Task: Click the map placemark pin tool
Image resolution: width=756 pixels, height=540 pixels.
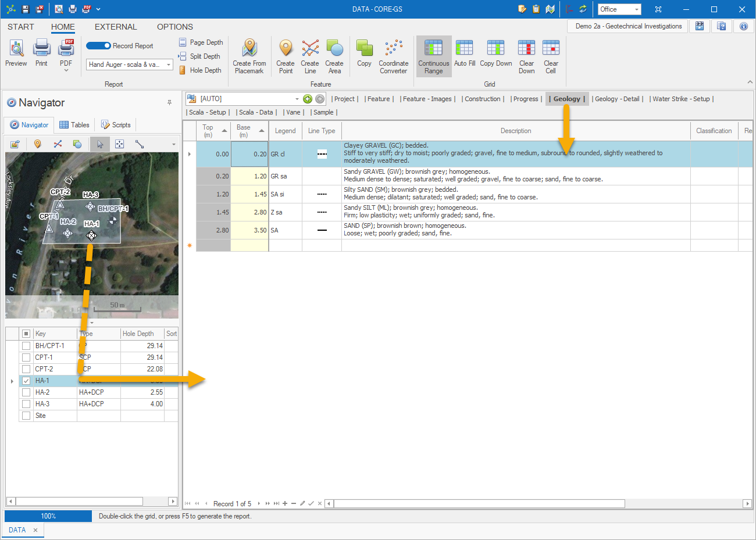Action: [x=38, y=144]
